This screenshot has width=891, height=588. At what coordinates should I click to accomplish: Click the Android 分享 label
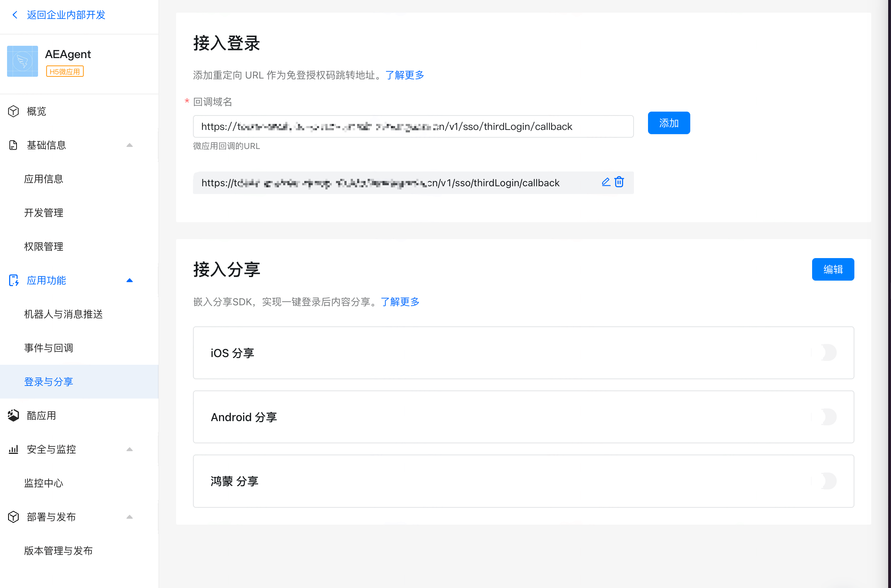pos(244,417)
